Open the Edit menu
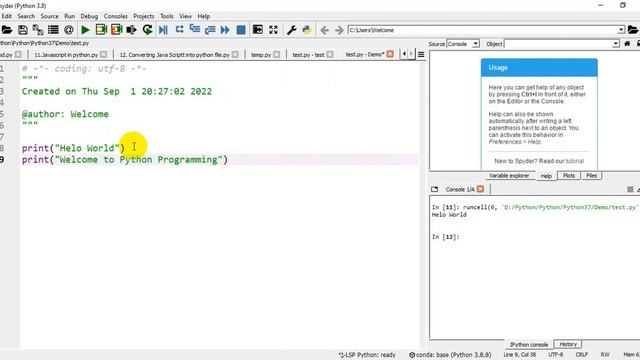 (7, 16)
